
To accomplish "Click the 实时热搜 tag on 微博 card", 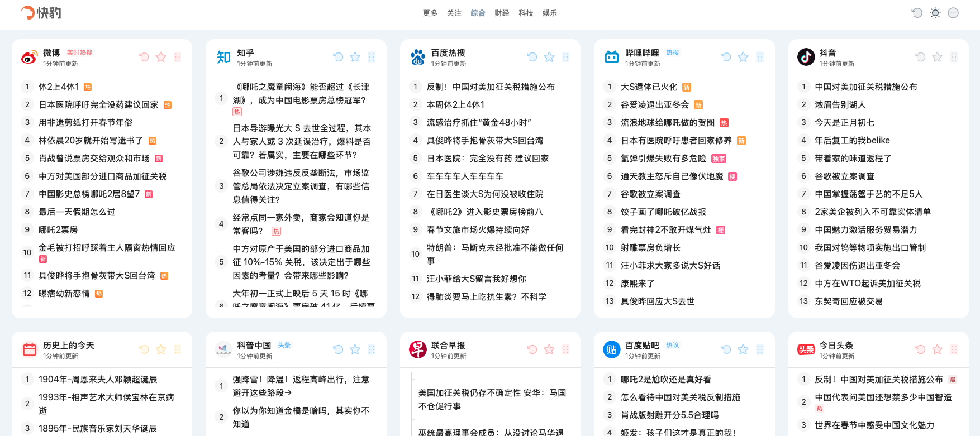I will (80, 52).
